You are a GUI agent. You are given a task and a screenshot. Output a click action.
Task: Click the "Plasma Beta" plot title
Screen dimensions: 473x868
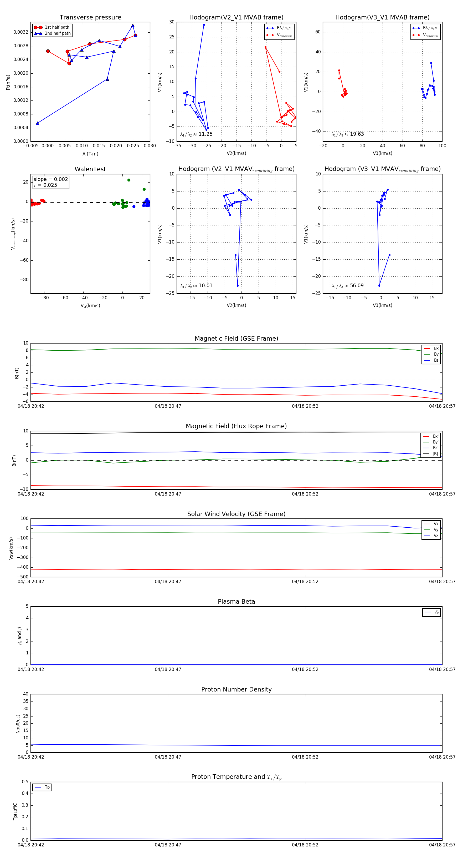pyautogui.click(x=236, y=602)
